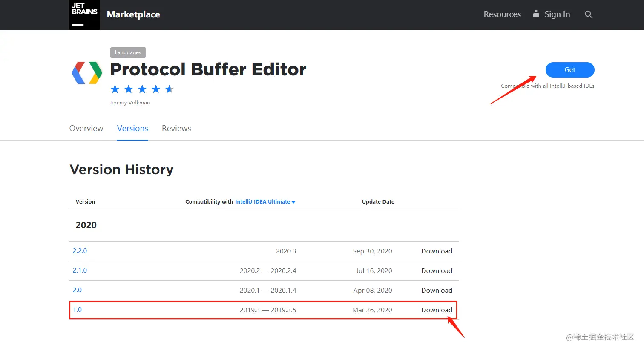
Task: Click the 2020.3 compatibility value
Action: [x=286, y=251]
